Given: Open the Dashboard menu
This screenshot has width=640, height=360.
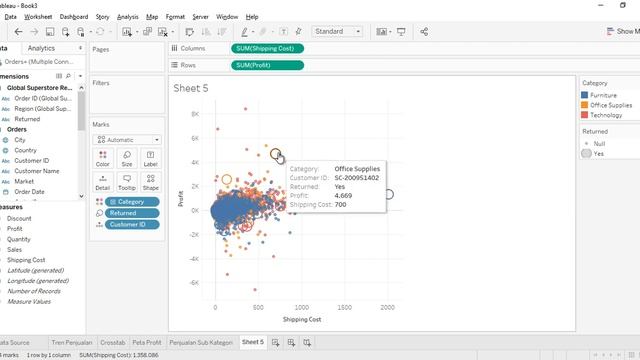Looking at the screenshot, I should [74, 17].
